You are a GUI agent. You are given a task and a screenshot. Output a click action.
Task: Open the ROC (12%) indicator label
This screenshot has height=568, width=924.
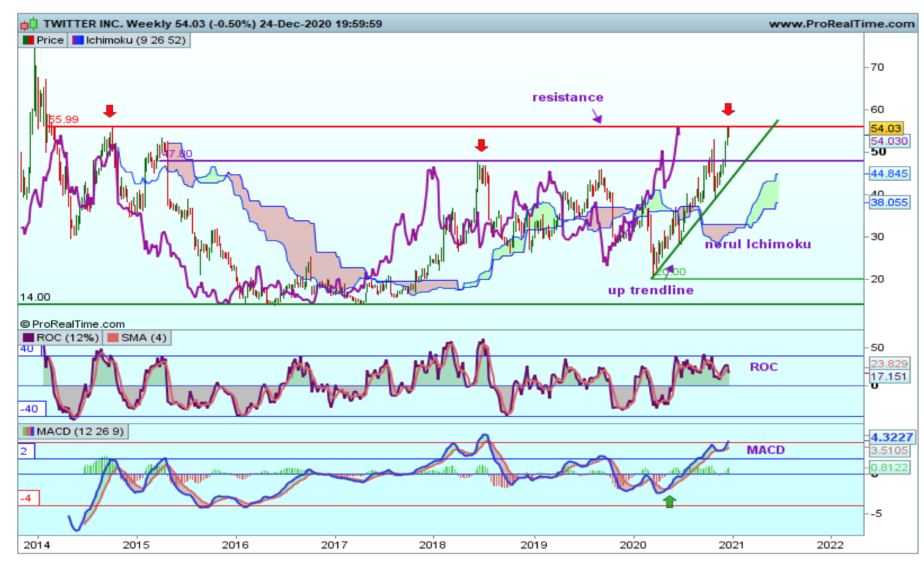tap(60, 337)
